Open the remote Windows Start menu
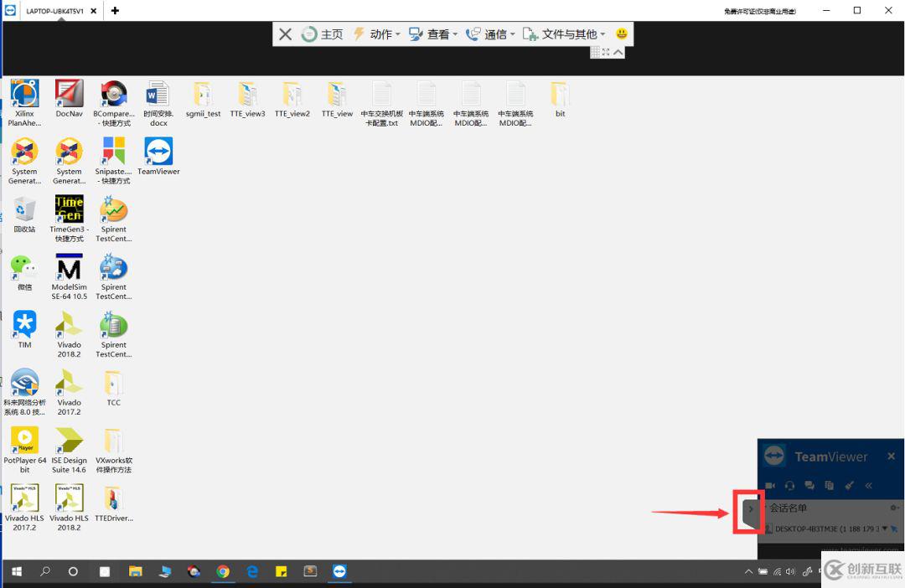 (x=17, y=571)
